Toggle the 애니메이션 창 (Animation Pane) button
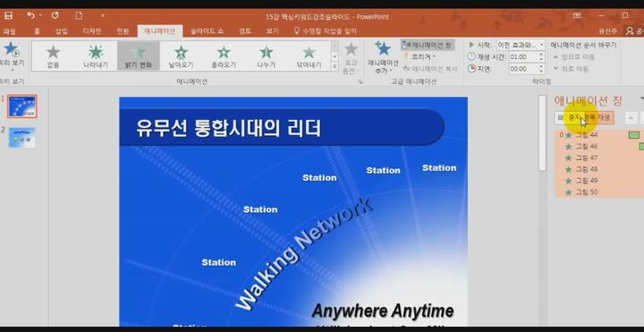The height and width of the screenshot is (332, 644). coord(428,45)
